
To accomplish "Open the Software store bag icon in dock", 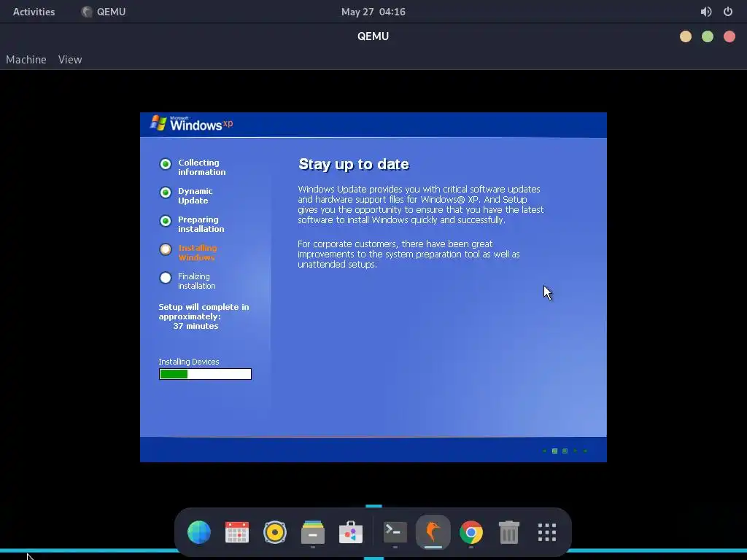I will [351, 532].
